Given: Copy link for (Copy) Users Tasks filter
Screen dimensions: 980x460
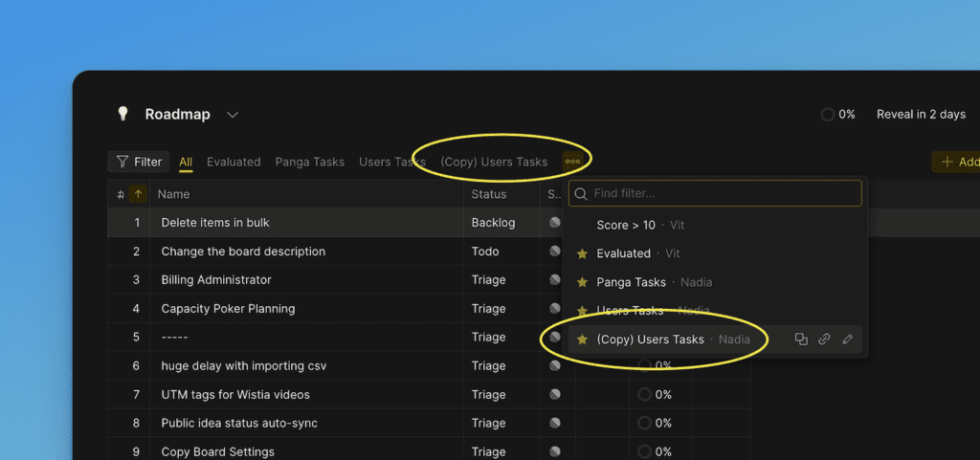Looking at the screenshot, I should click(x=824, y=340).
